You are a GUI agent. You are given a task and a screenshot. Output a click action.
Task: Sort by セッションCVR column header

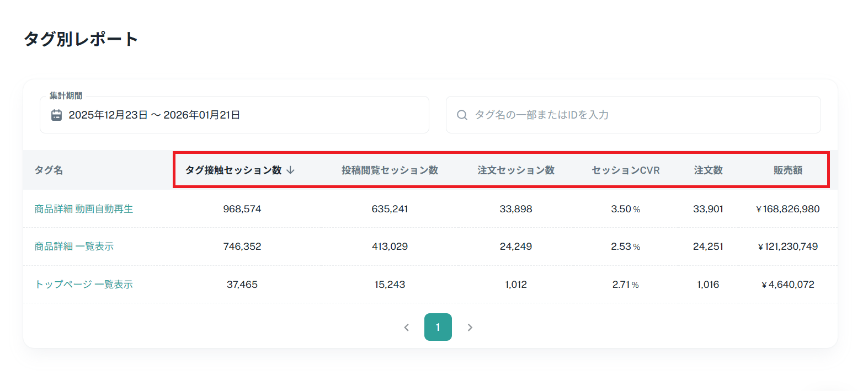626,170
